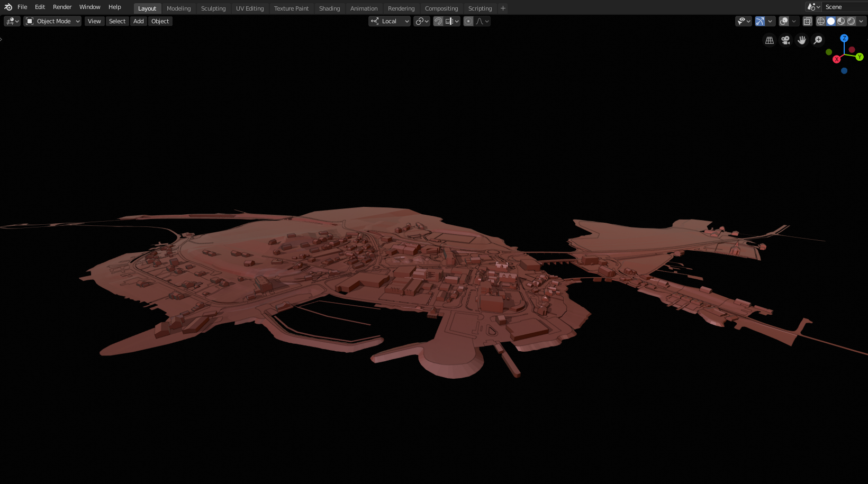868x484 pixels.
Task: Switch to solid viewport shading
Action: (831, 21)
